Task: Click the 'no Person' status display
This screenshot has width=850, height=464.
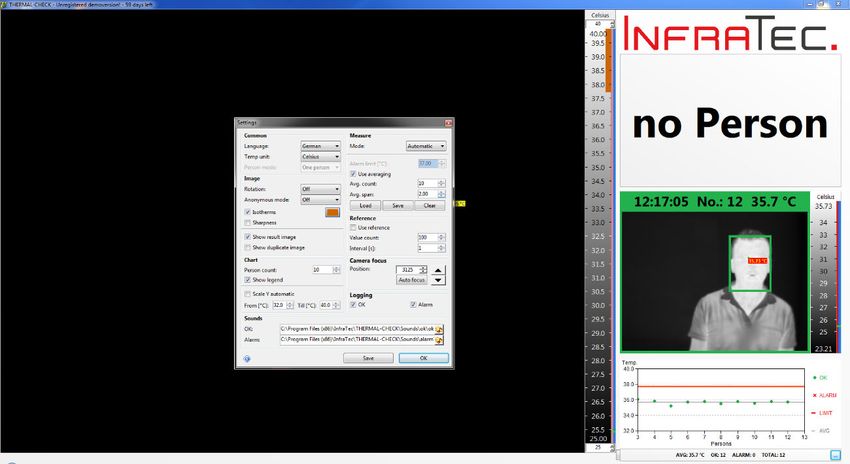Action: coord(730,121)
